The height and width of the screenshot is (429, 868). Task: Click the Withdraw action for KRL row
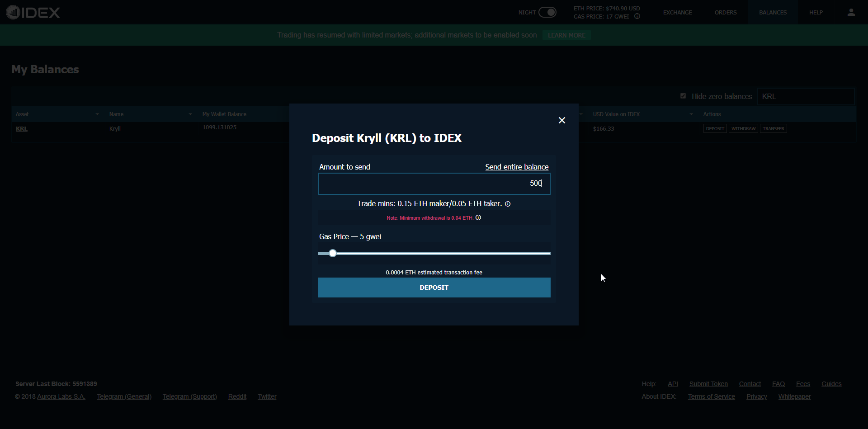[x=743, y=129]
